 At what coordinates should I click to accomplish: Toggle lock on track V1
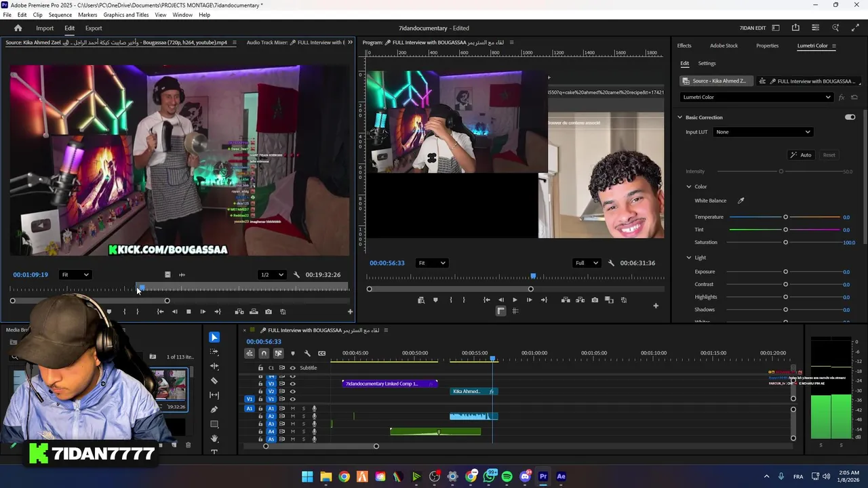260,399
